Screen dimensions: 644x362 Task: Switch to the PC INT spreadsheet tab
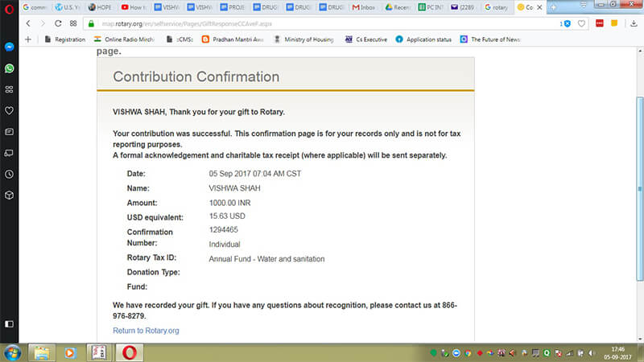[431, 7]
